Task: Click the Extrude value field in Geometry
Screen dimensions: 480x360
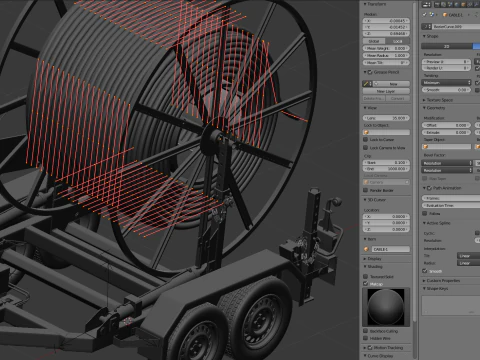Action: pos(447,132)
